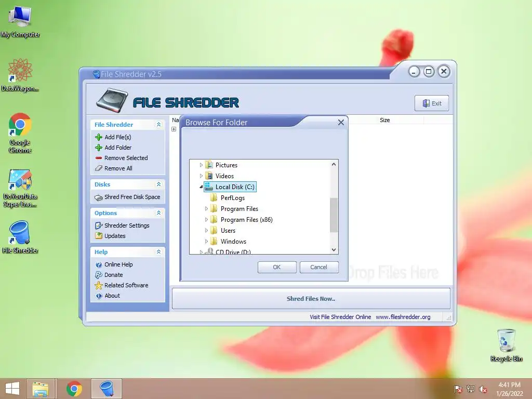The width and height of the screenshot is (532, 399).
Task: Collapse the Options sidebar section
Action: coord(158,213)
